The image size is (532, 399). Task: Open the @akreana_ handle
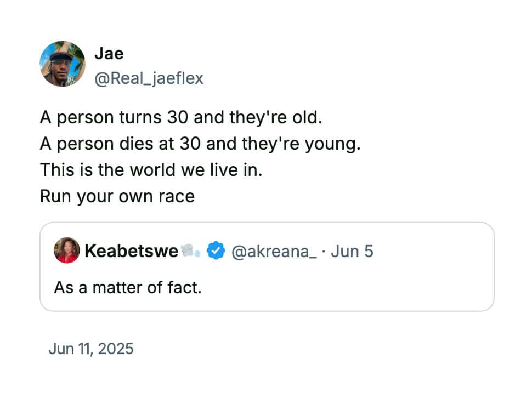[274, 252]
